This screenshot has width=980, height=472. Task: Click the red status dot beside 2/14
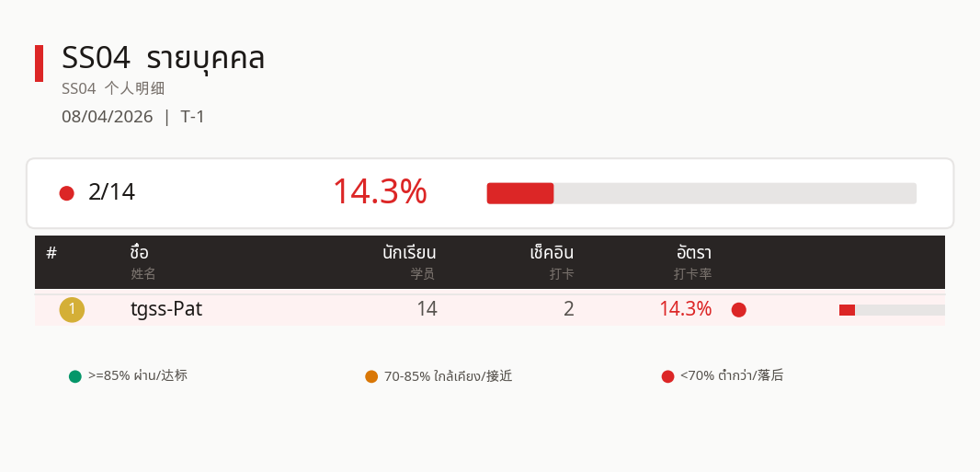66,193
